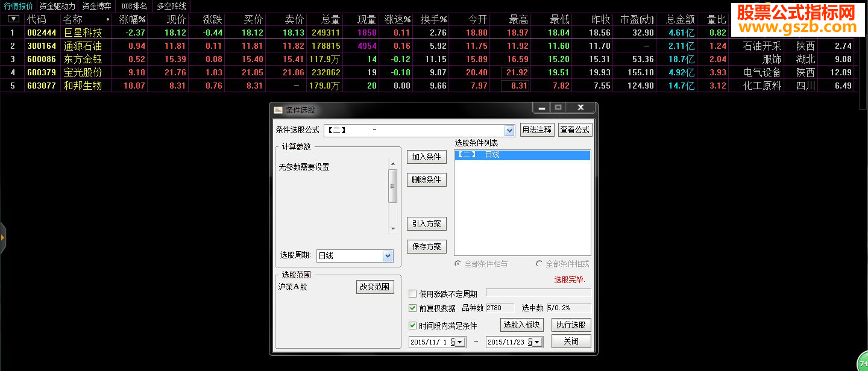Screen dimensions: 868x371
Task: Click the 品种数 2780 field
Action: 500,308
